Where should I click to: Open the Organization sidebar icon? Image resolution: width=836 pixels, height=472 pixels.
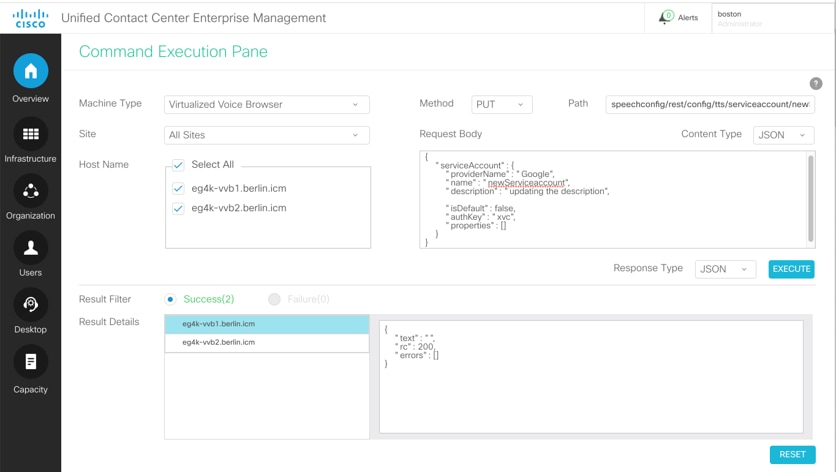(x=30, y=190)
